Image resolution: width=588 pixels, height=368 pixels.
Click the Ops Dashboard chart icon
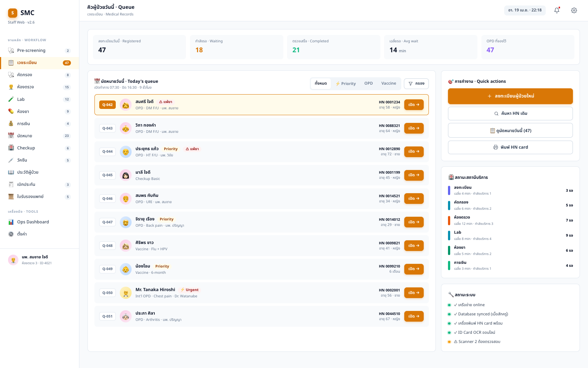click(x=11, y=222)
